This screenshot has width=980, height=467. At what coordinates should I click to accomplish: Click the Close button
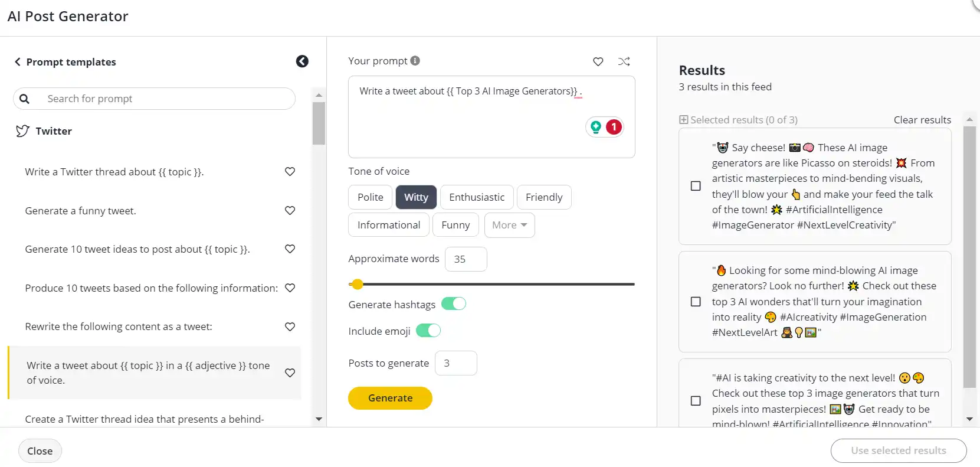coord(40,451)
